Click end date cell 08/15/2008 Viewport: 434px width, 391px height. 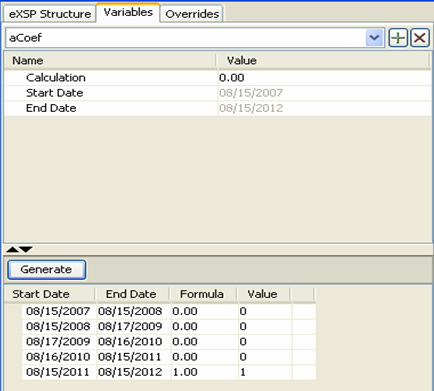(x=134, y=311)
